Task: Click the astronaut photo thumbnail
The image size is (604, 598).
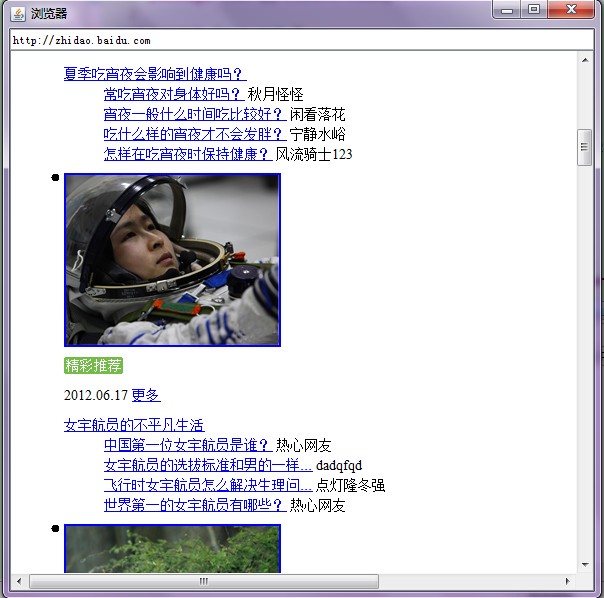Action: (172, 260)
